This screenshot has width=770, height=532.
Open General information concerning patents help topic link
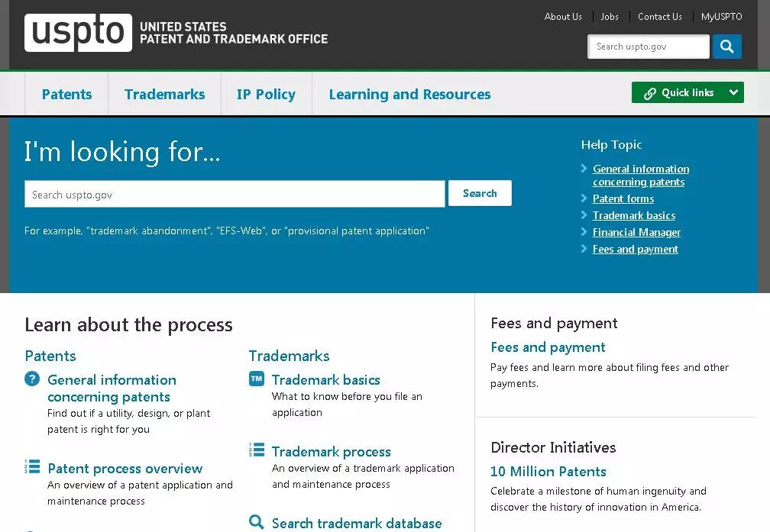pyautogui.click(x=641, y=176)
